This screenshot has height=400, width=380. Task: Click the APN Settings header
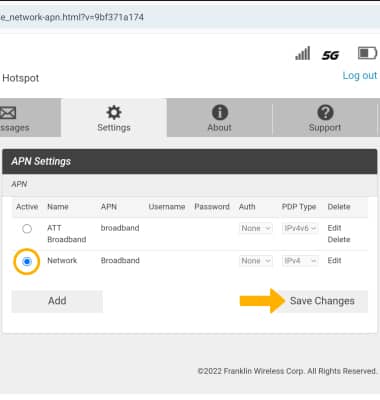189,162
